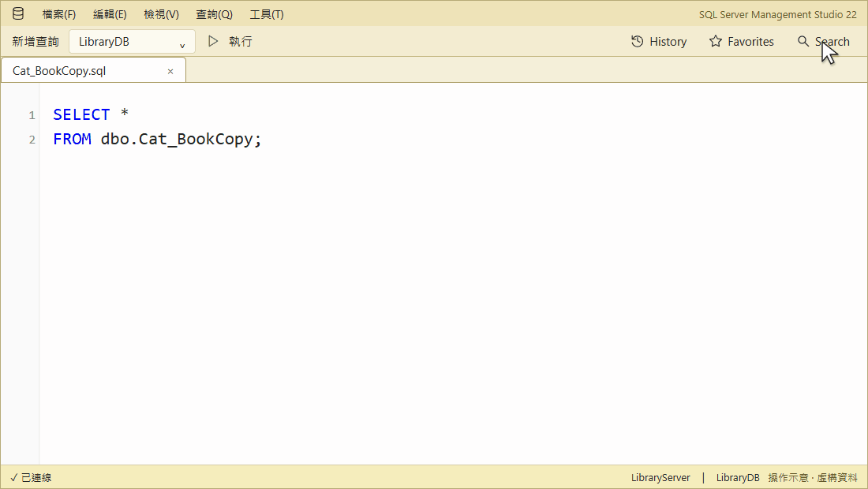Viewport: 868px width, 489px height.
Task: Click the Search magnifier icon
Action: (x=803, y=41)
